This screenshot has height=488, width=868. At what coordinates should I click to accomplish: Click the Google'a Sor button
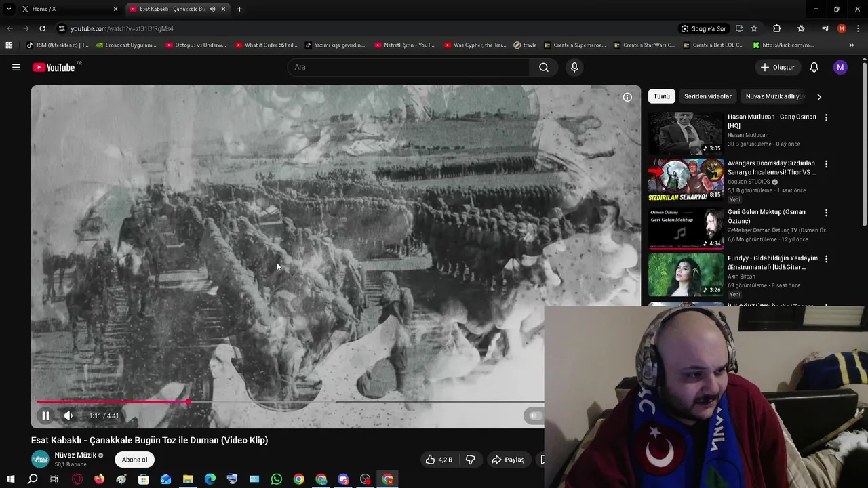coord(703,28)
